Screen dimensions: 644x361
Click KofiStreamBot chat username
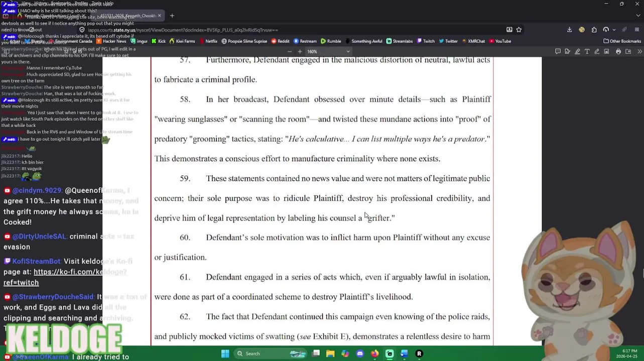[x=37, y=261]
